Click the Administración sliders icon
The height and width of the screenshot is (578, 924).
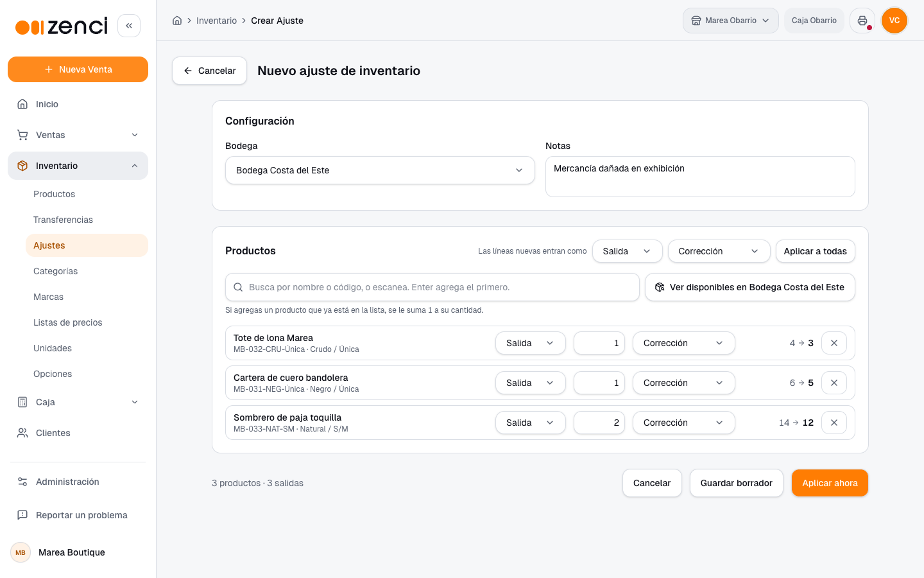click(22, 482)
